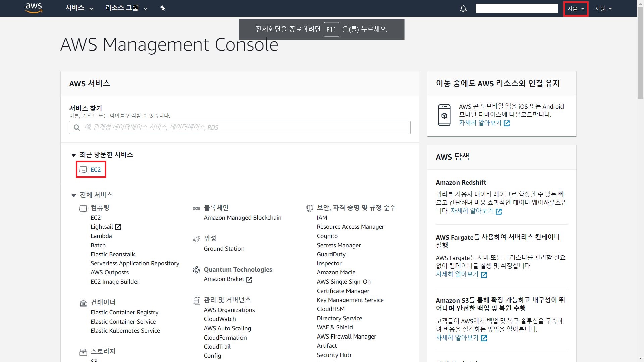Click the Compute (컴퓨팅) category icon
The width and height of the screenshot is (644, 362).
(83, 208)
